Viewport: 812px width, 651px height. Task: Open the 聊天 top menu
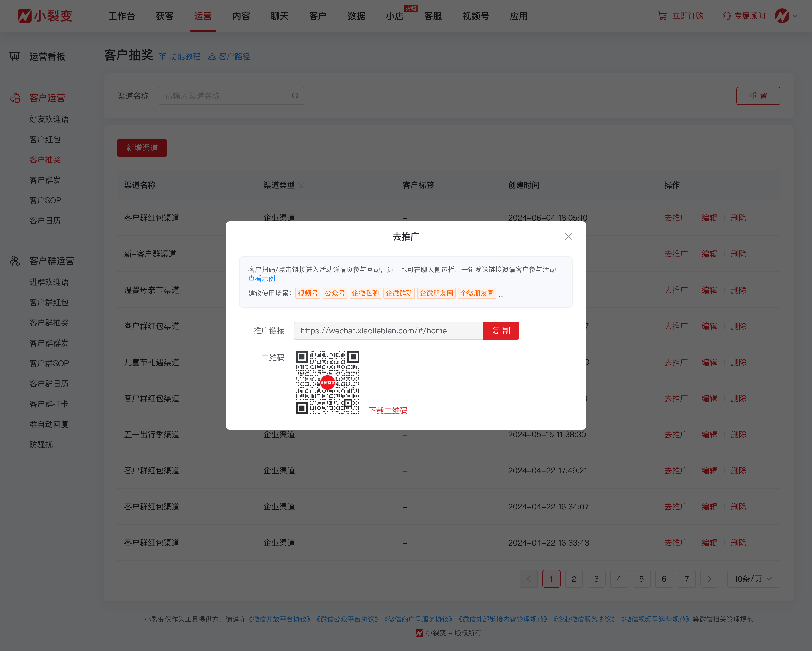(280, 16)
